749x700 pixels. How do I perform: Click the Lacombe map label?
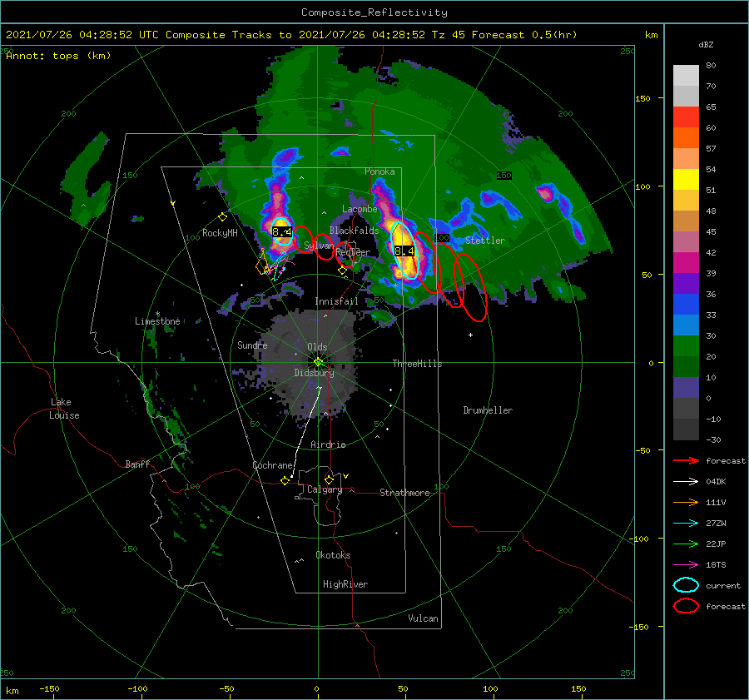point(360,209)
